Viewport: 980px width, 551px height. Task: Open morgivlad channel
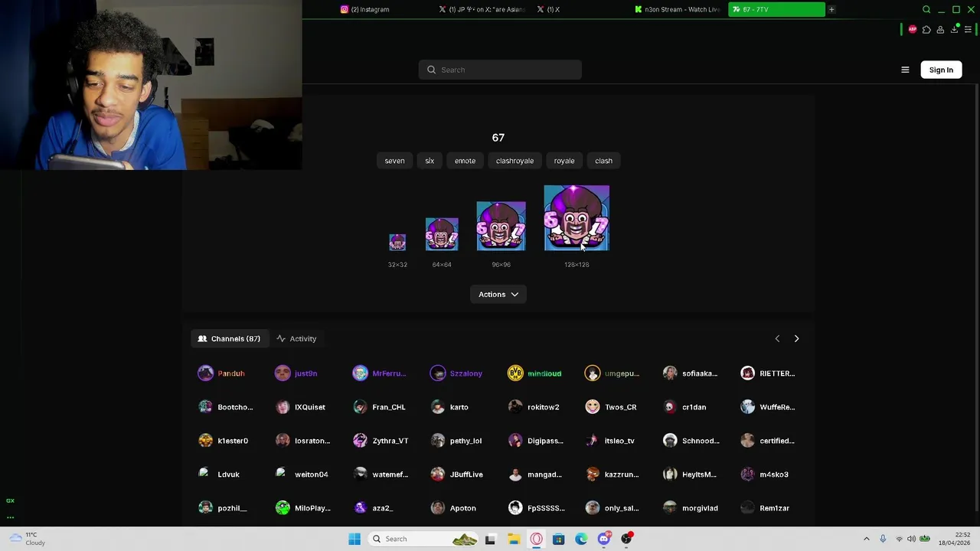pos(691,508)
